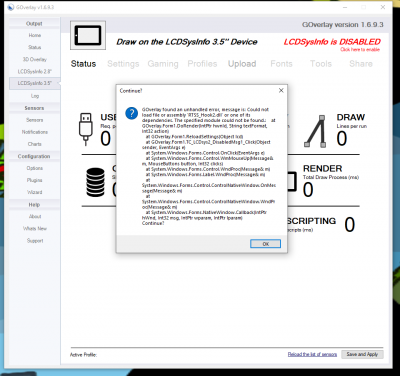This screenshot has height=376, width=400.
Task: Select LCDSysInfo 2.8" in the sidebar
Action: (x=35, y=71)
